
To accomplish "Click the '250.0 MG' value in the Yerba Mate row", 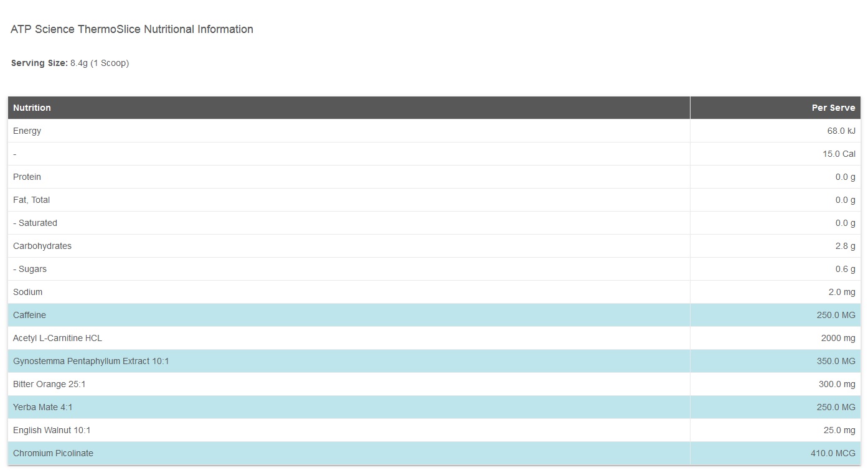I will [x=836, y=407].
